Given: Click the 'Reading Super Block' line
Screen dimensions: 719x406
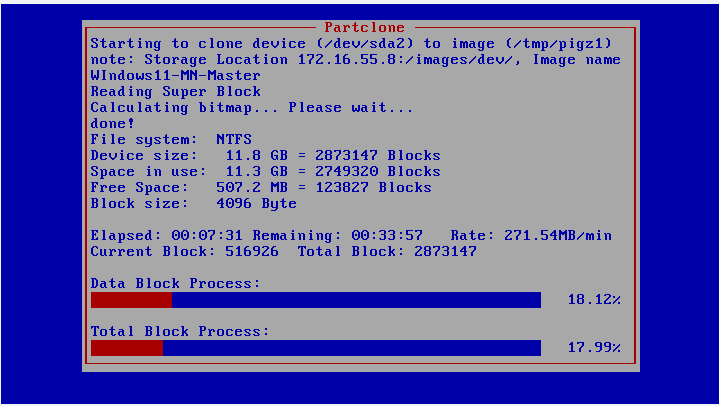Looking at the screenshot, I should coord(176,91).
